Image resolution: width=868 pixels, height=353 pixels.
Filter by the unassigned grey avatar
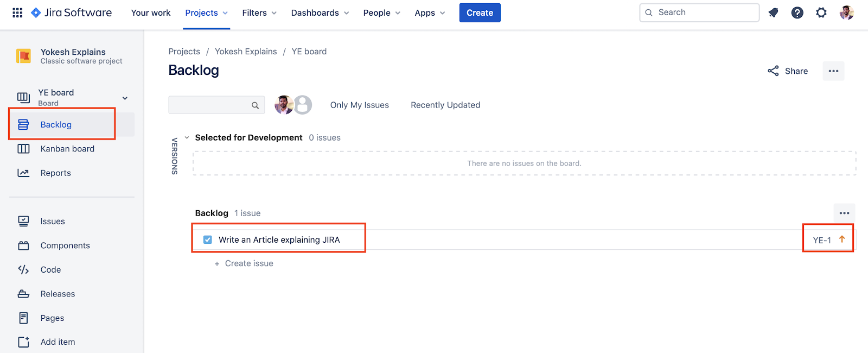[303, 104]
